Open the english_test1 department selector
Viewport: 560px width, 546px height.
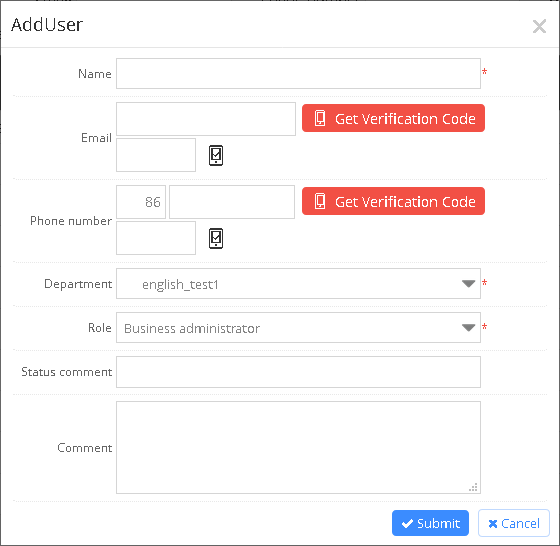tap(298, 284)
